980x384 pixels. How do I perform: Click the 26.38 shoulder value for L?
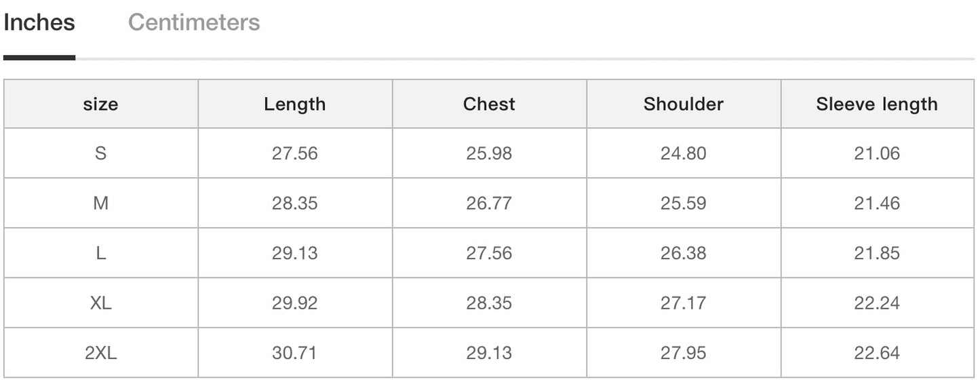[x=683, y=253]
